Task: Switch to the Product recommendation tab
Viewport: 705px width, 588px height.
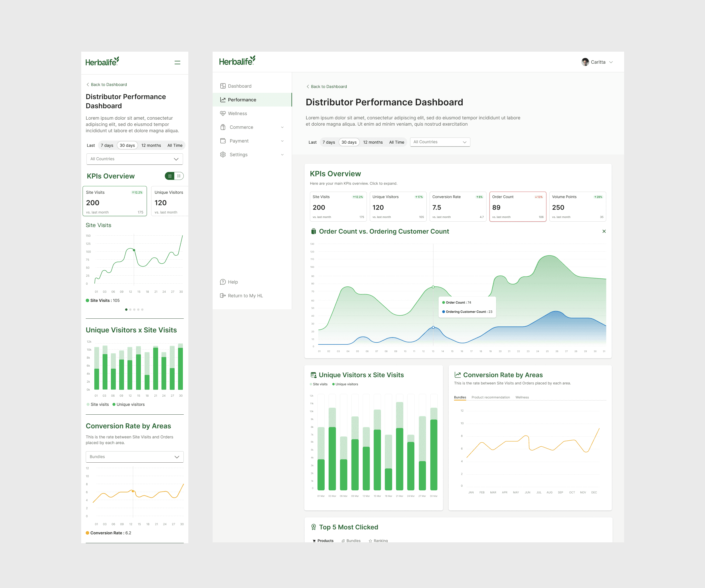Action: click(490, 397)
